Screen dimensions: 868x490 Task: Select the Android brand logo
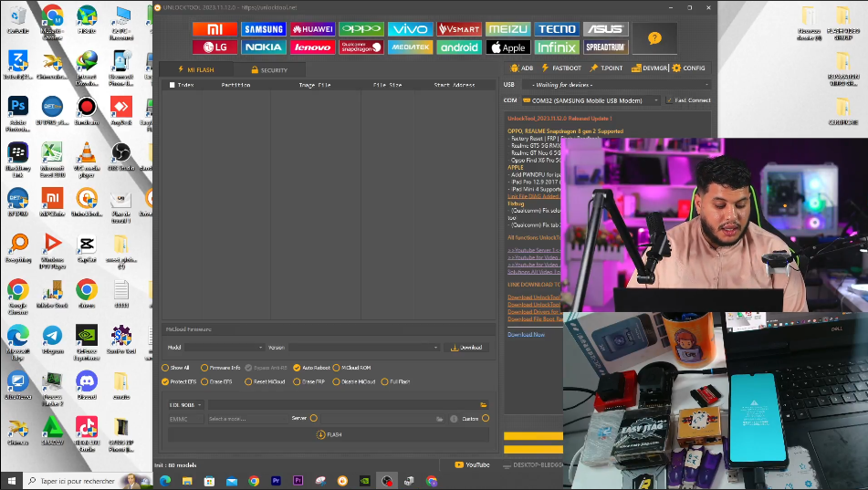(459, 47)
